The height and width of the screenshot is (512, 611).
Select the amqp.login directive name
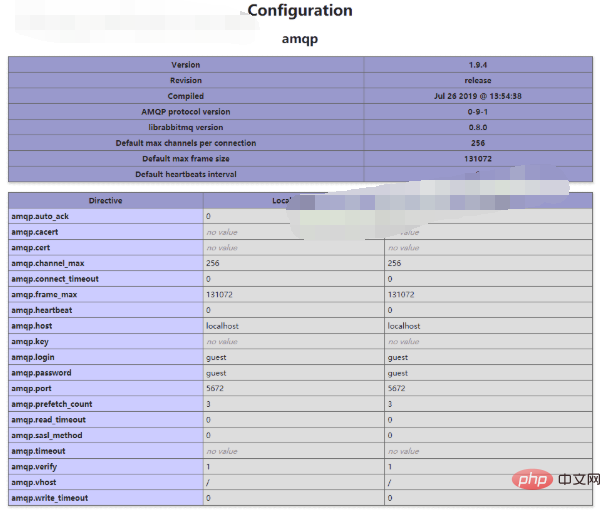pyautogui.click(x=33, y=357)
